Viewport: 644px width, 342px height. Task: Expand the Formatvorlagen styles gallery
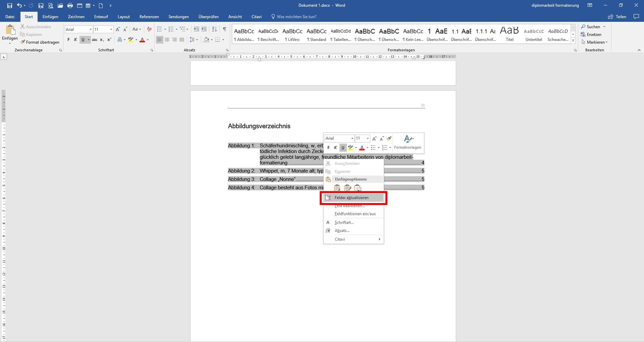(573, 41)
